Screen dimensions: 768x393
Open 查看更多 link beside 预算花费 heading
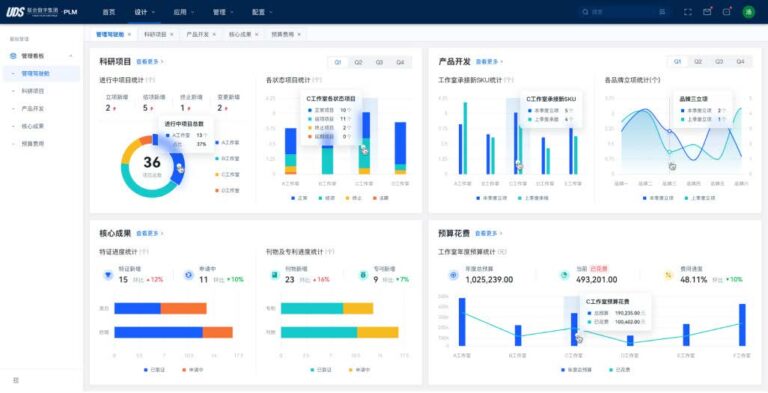(x=489, y=234)
